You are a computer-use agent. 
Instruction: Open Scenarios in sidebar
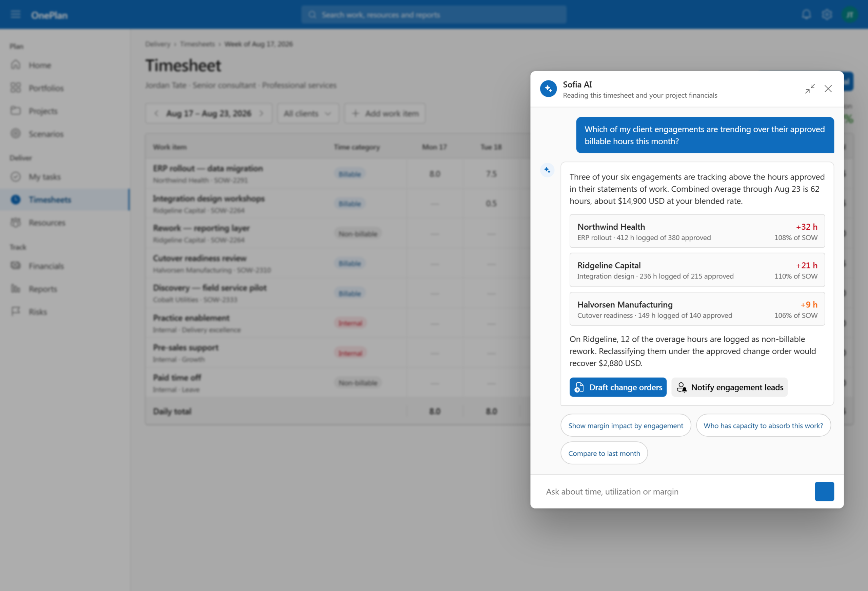(65, 134)
